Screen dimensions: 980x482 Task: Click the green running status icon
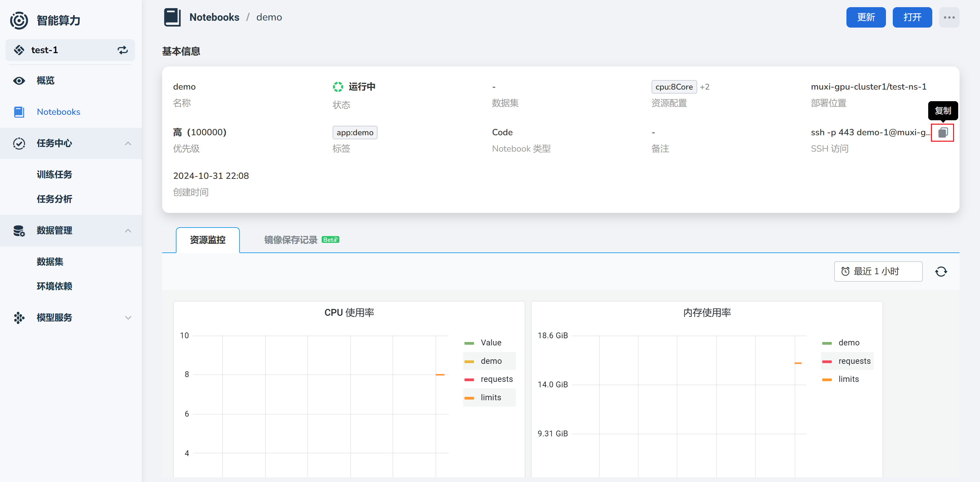coord(338,87)
